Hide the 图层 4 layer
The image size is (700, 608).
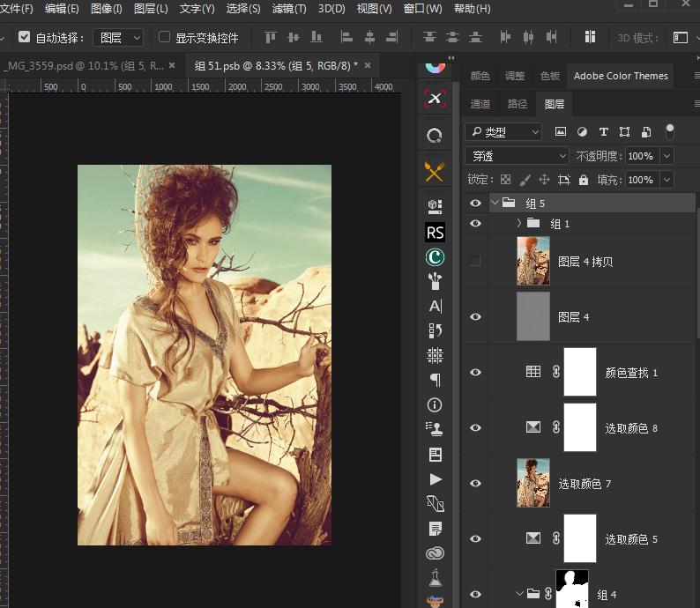click(476, 317)
